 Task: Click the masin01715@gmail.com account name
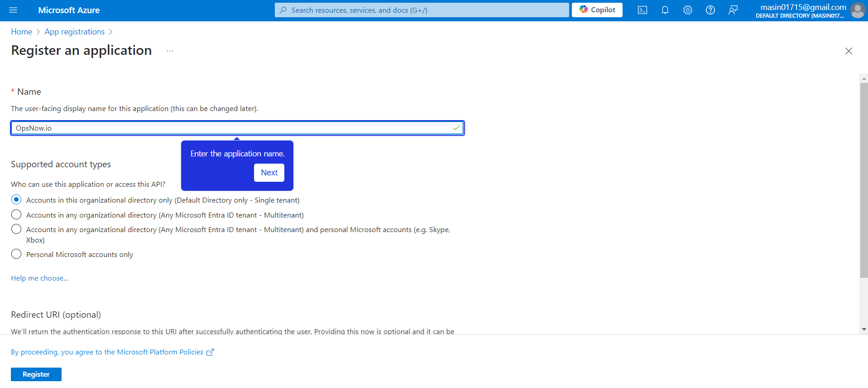(803, 7)
